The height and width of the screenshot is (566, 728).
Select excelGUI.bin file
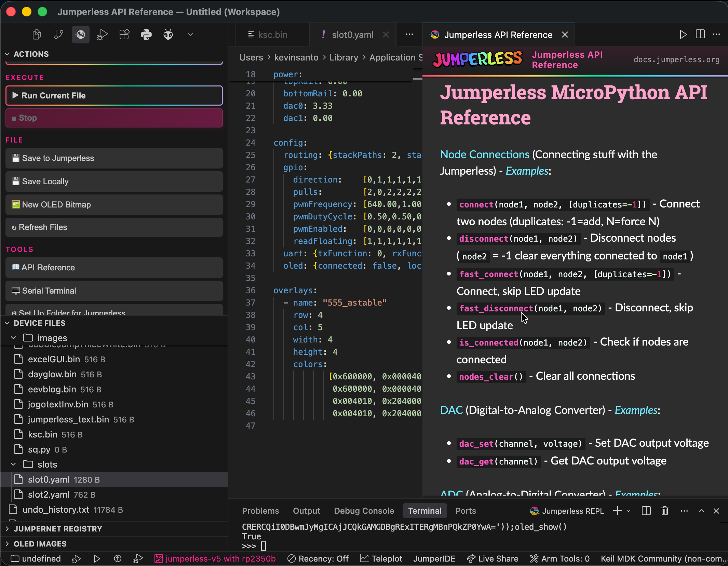114,359
